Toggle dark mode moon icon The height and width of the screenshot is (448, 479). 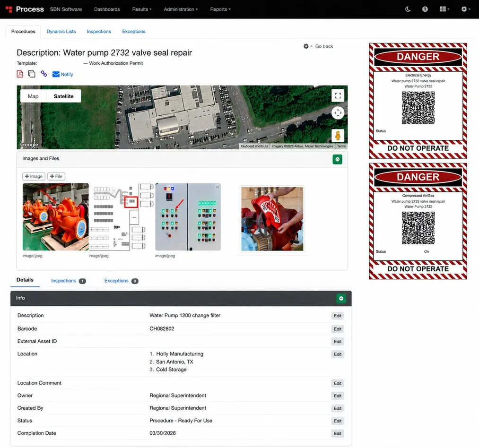408,9
